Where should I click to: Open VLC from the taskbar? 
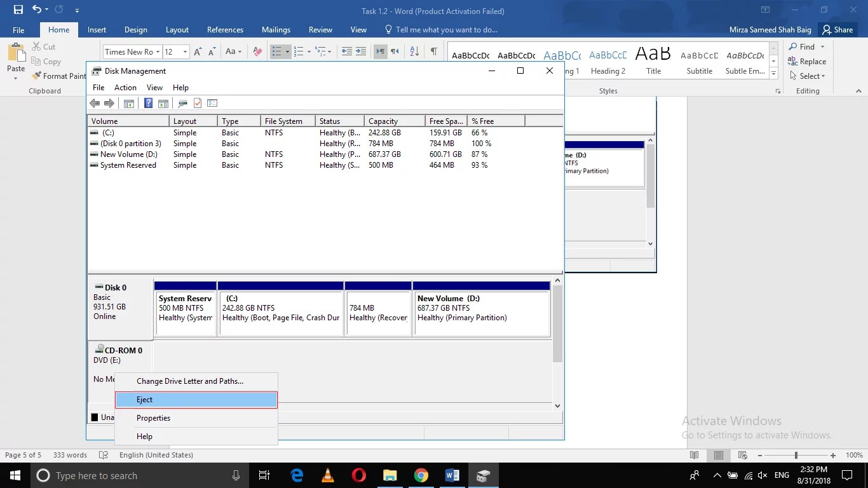click(327, 475)
